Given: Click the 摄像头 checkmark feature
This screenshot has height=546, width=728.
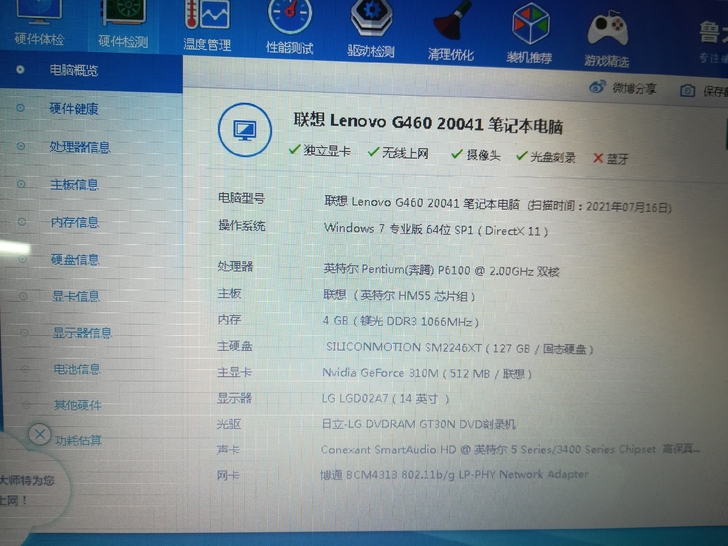Looking at the screenshot, I should [476, 155].
